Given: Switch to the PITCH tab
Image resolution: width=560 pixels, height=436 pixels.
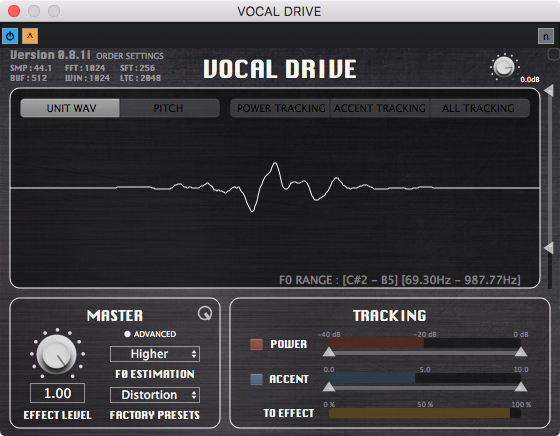Looking at the screenshot, I should pyautogui.click(x=169, y=108).
